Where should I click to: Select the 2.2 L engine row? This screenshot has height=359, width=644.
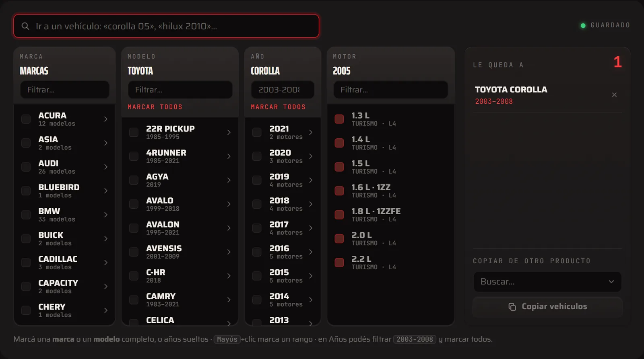point(391,263)
